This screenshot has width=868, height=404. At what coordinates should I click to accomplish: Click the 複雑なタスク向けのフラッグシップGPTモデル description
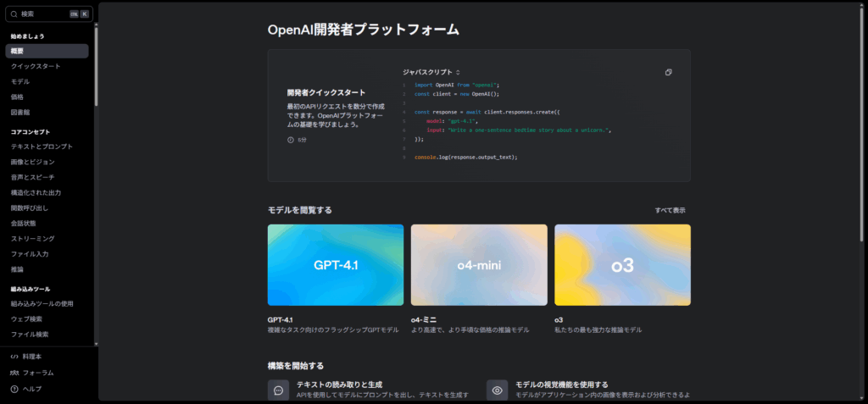point(332,329)
